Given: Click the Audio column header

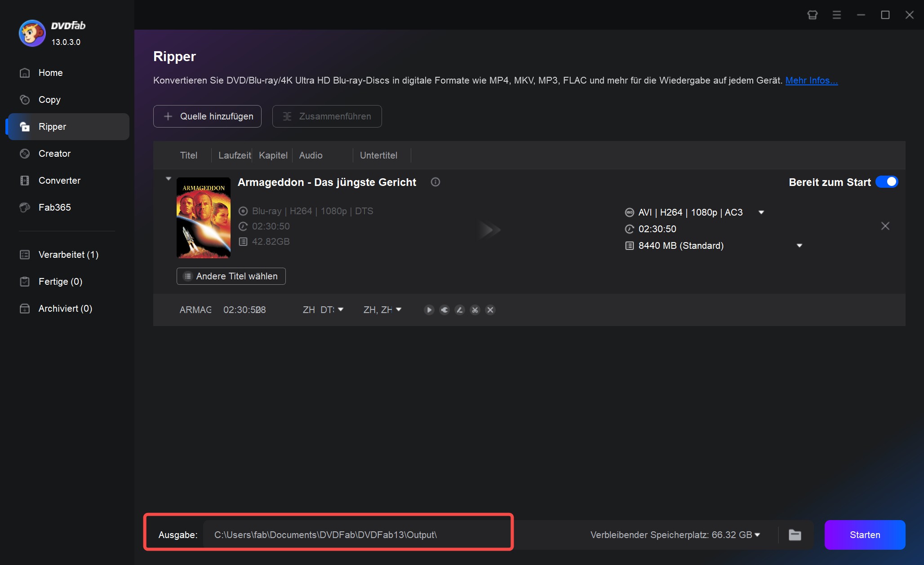Looking at the screenshot, I should coord(311,155).
